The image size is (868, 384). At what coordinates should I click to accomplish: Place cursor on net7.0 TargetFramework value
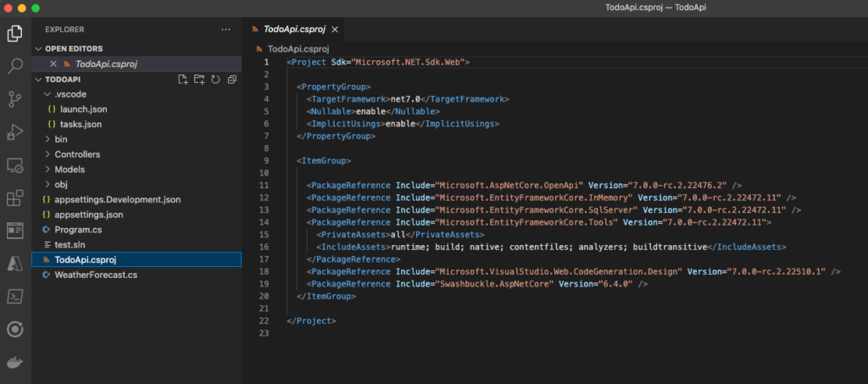pyautogui.click(x=406, y=99)
